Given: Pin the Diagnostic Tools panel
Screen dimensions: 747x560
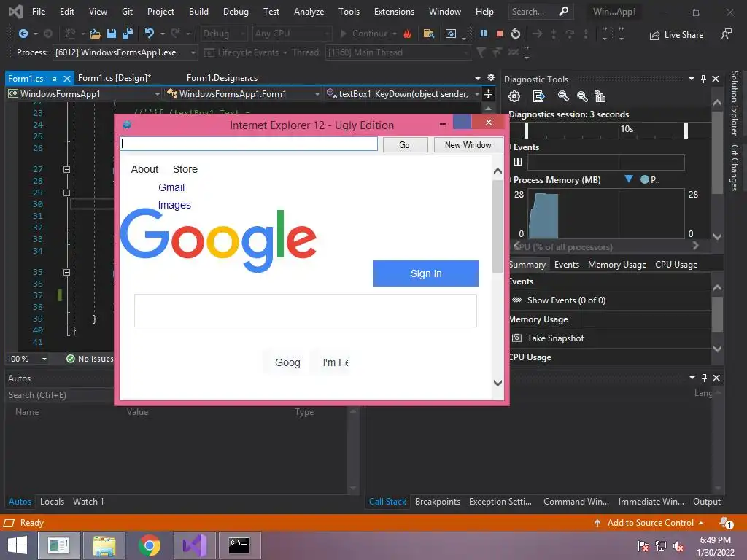Looking at the screenshot, I should 704,79.
